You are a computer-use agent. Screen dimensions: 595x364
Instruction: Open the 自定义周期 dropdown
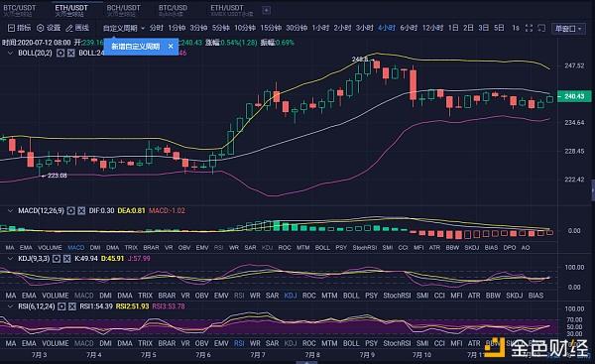[x=124, y=28]
